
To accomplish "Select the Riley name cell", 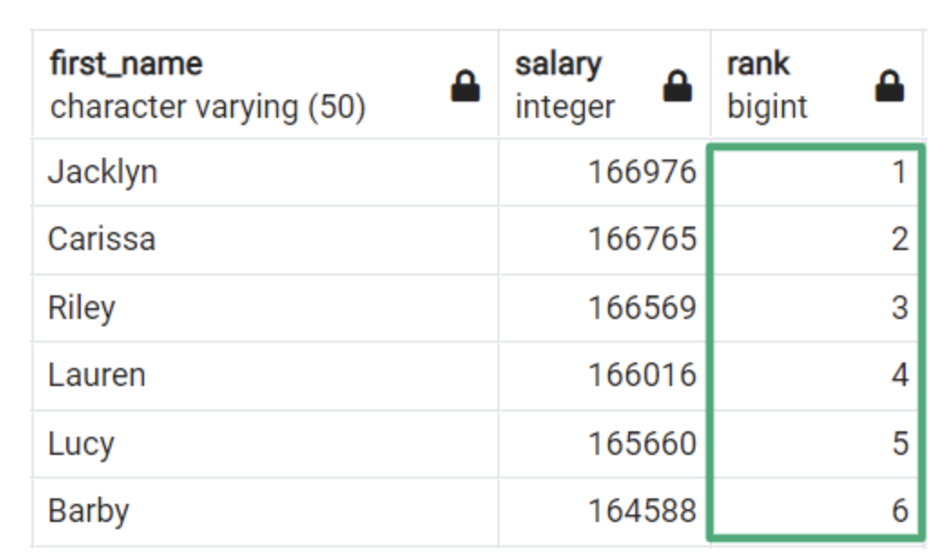I will point(82,308).
